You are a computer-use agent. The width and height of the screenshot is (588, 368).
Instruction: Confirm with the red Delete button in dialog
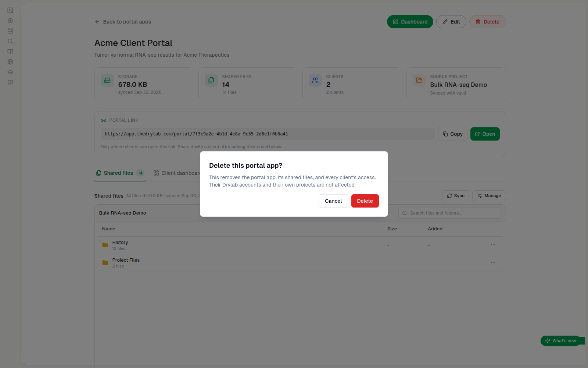click(365, 201)
